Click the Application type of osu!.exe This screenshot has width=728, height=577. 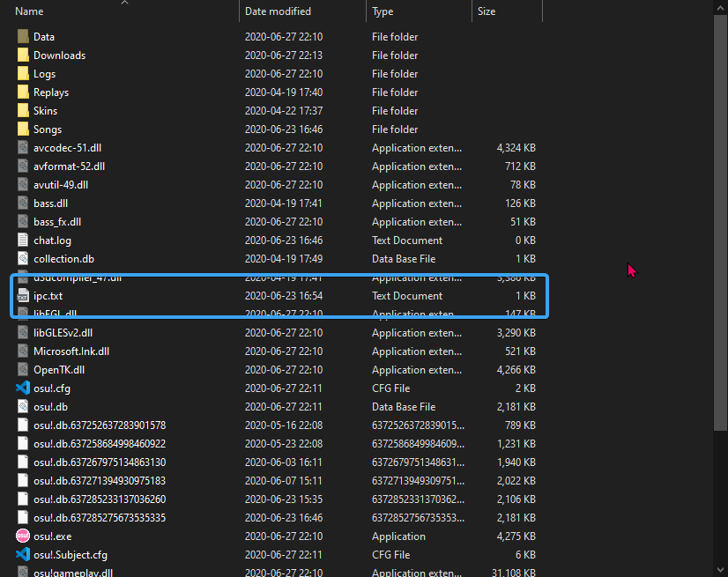(398, 536)
